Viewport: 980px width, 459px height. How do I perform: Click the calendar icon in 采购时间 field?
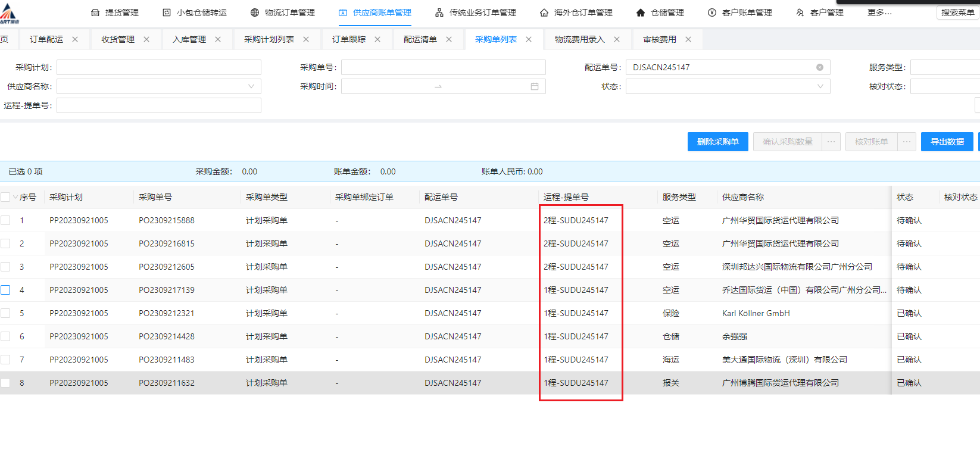535,86
